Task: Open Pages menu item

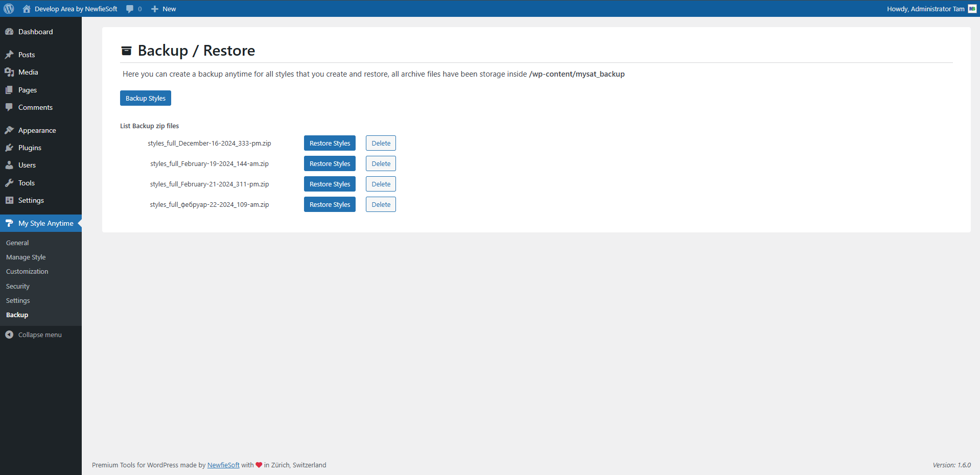Action: click(x=41, y=90)
